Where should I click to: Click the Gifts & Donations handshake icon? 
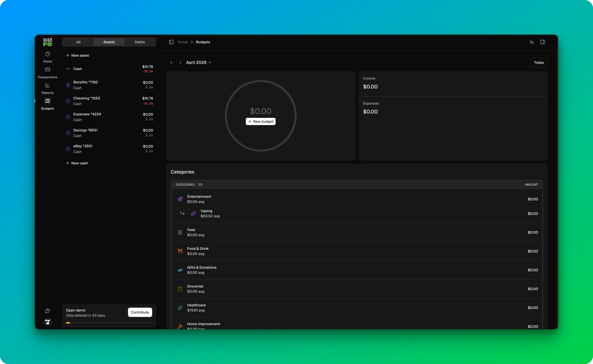point(180,270)
